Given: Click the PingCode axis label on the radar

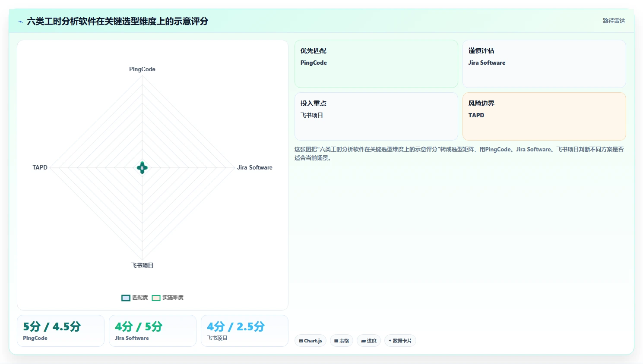Looking at the screenshot, I should pyautogui.click(x=142, y=69).
